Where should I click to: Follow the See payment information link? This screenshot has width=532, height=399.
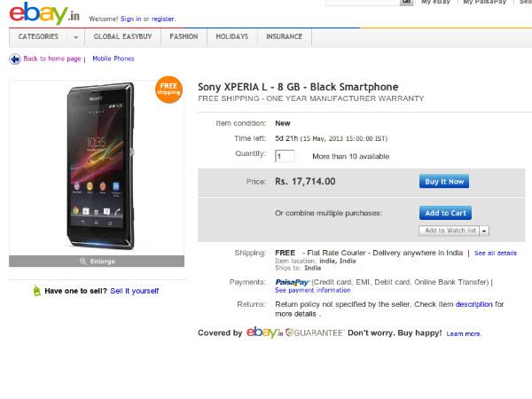tap(312, 291)
